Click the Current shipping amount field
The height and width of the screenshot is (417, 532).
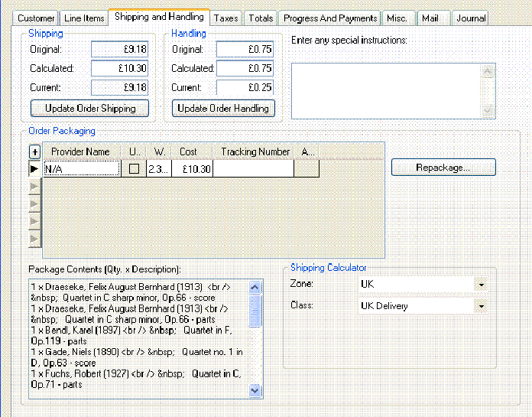(119, 88)
